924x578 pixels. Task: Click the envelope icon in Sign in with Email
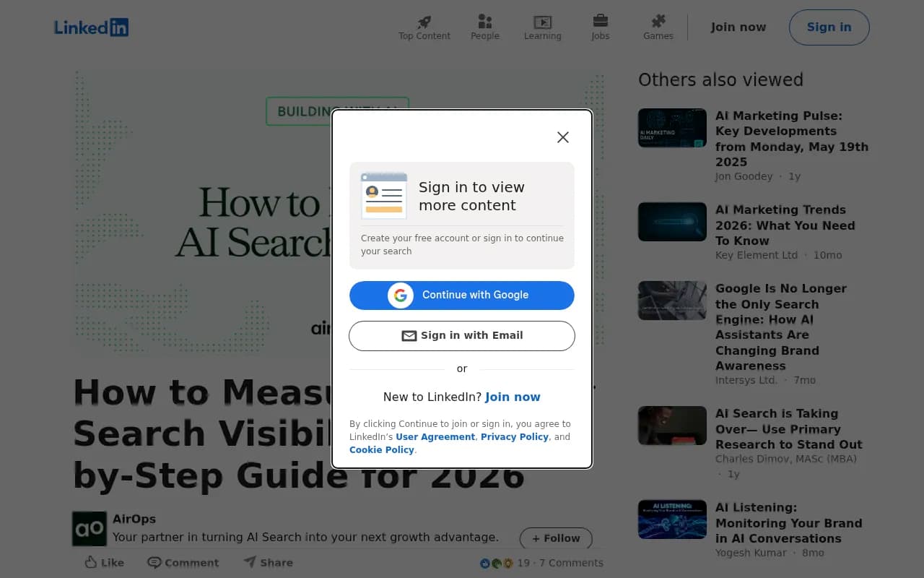409,336
